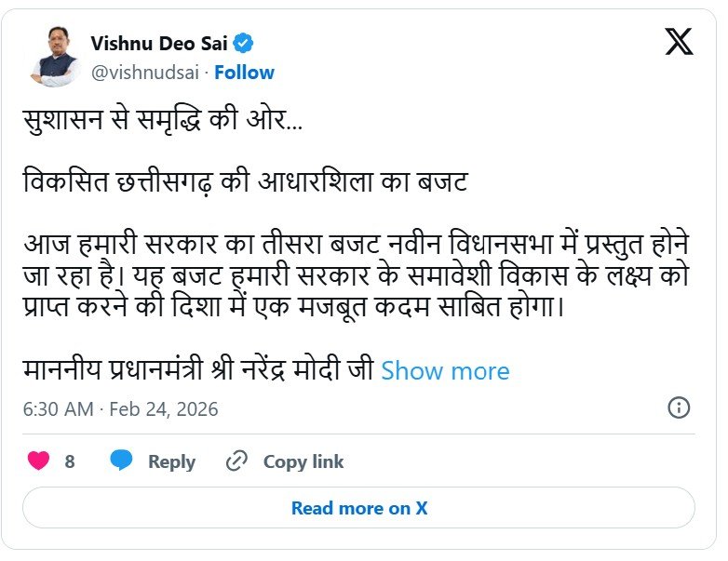
Task: Like the post with the heart icon
Action: (38, 461)
